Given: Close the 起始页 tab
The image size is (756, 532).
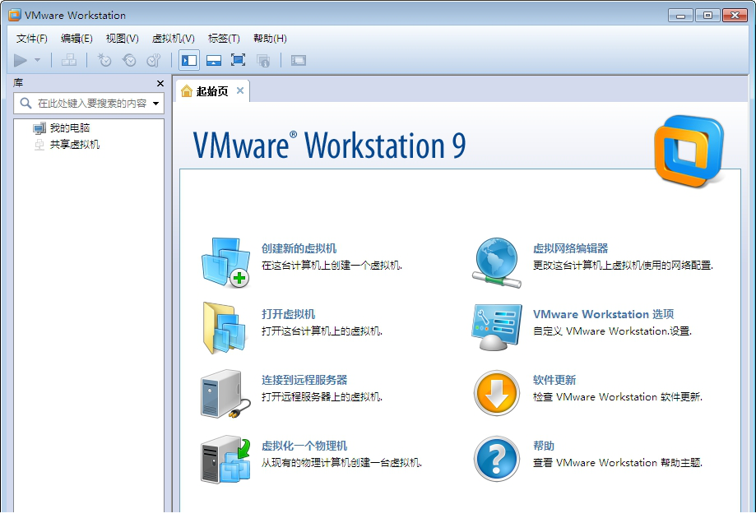Looking at the screenshot, I should click(x=240, y=90).
